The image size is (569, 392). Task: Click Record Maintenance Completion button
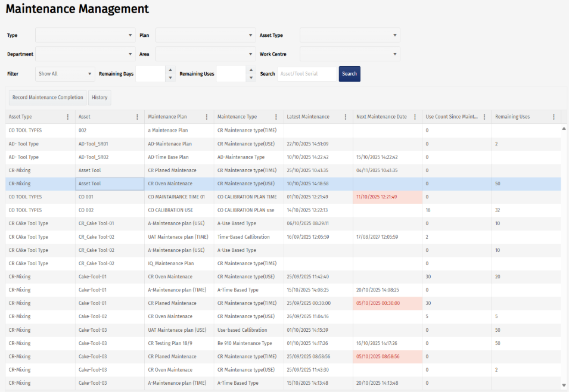point(48,97)
